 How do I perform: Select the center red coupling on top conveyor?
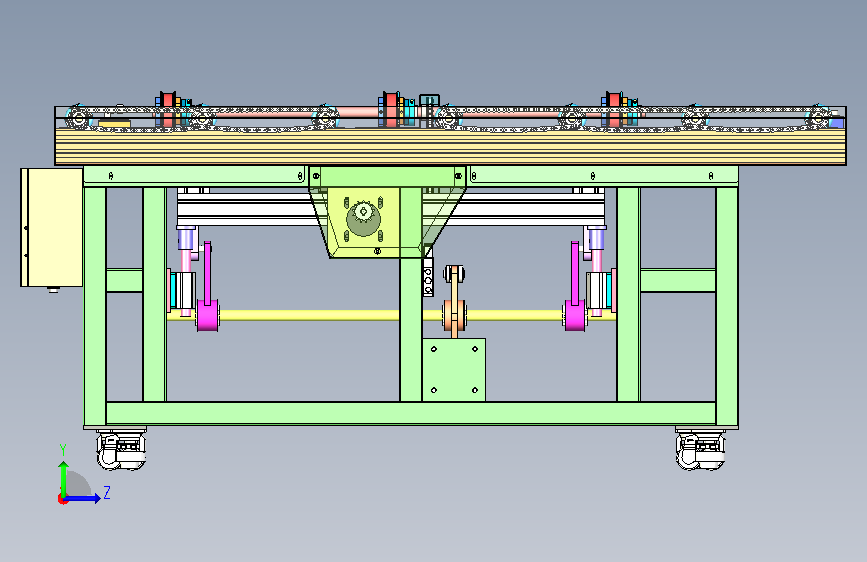391,109
